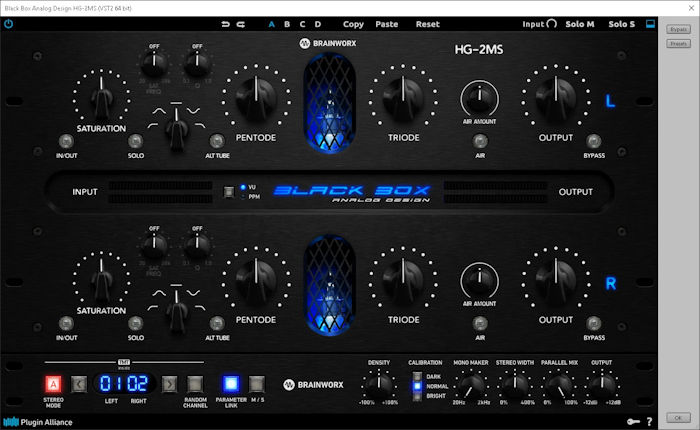
Task: Click the TMT Right channel number display
Action: tap(138, 384)
